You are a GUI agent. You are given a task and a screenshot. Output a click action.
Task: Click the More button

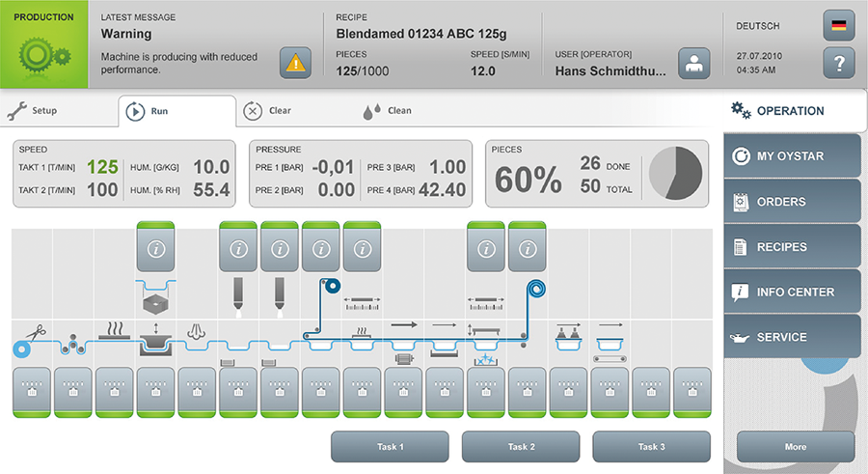[x=795, y=447]
